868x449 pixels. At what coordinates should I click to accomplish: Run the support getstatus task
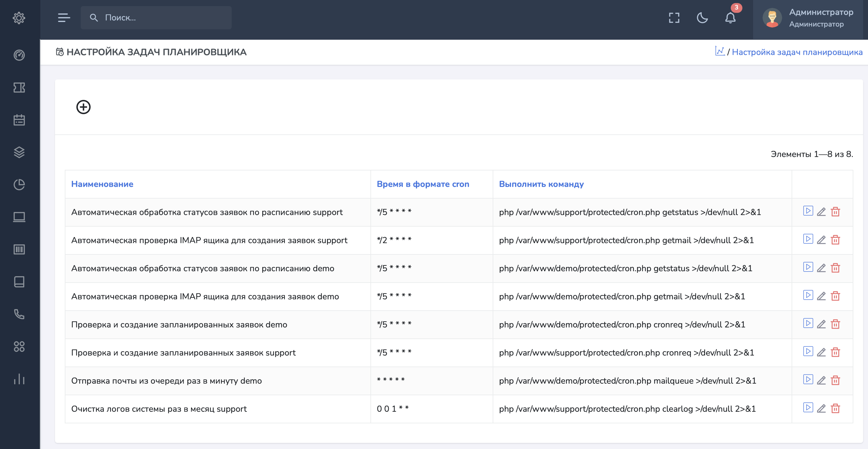808,211
